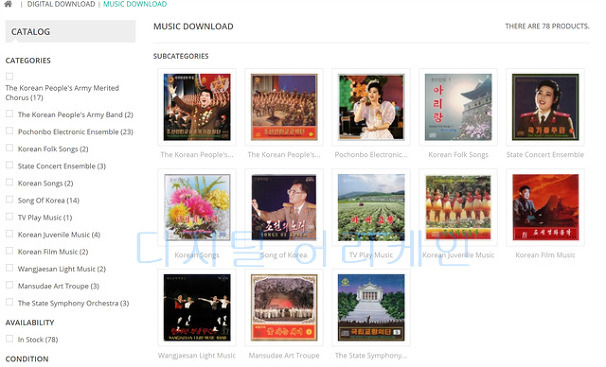The width and height of the screenshot is (606, 367).
Task: Open the State Concert Ensemble cover image
Action: click(545, 107)
